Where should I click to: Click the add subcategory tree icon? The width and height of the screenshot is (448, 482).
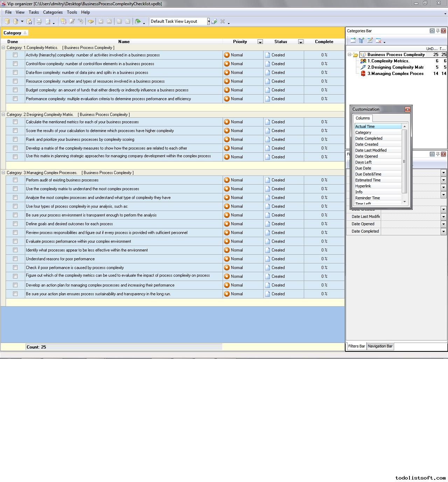pyautogui.click(x=362, y=41)
